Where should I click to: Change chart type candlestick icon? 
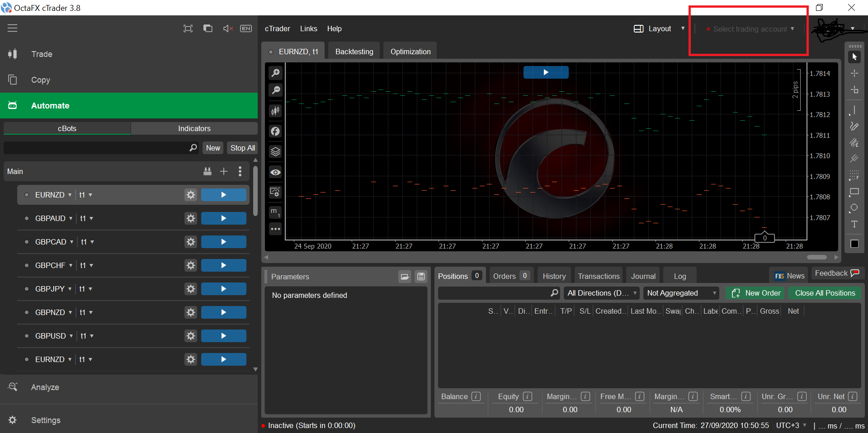[x=275, y=111]
